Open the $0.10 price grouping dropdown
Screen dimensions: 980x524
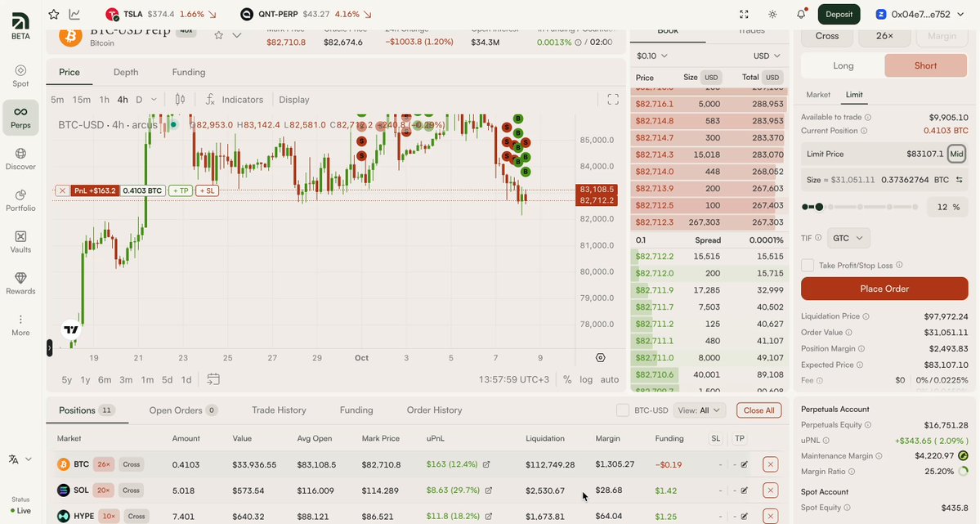pos(652,56)
